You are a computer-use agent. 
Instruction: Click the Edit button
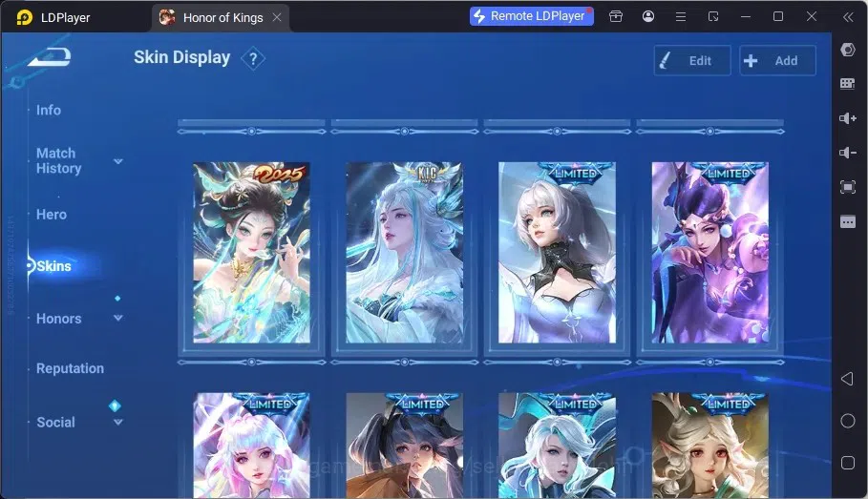coord(692,60)
